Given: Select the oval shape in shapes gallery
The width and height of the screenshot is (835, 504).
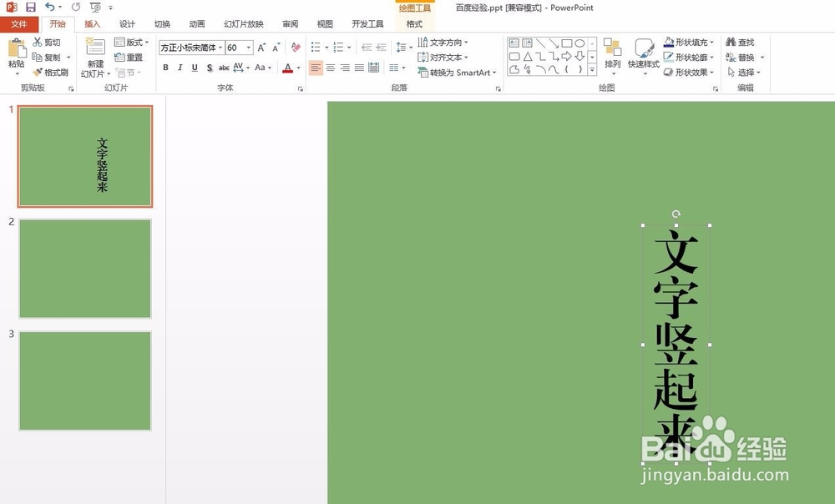Looking at the screenshot, I should [578, 41].
